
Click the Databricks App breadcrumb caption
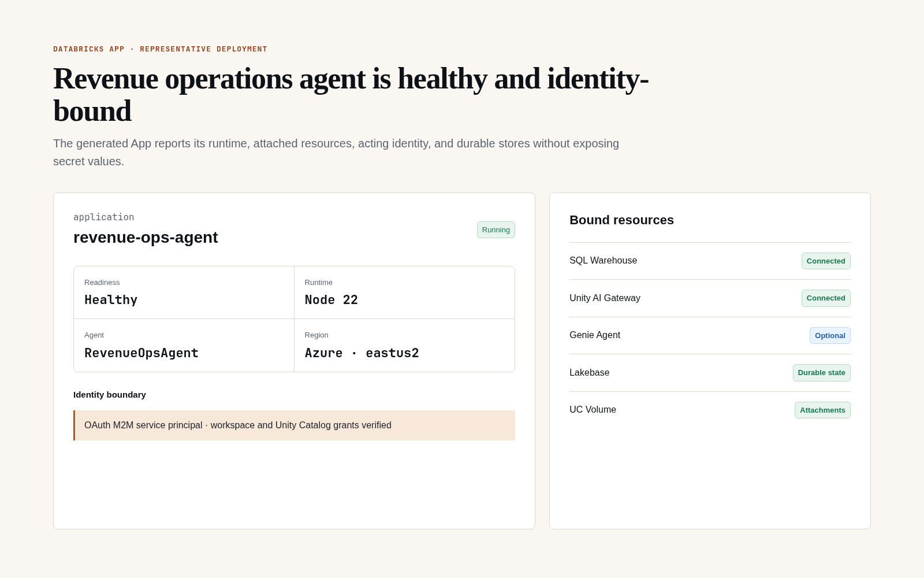[160, 49]
